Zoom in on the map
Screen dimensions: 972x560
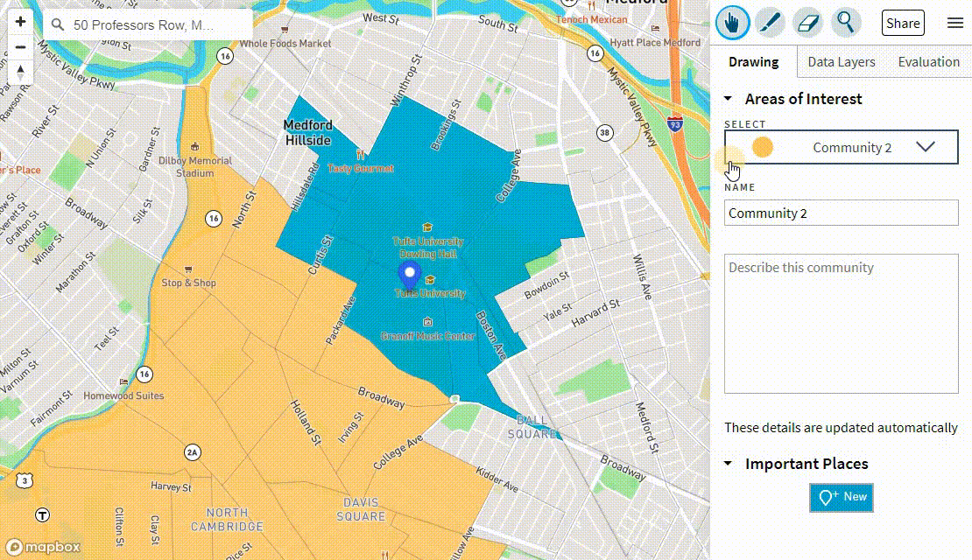point(21,23)
